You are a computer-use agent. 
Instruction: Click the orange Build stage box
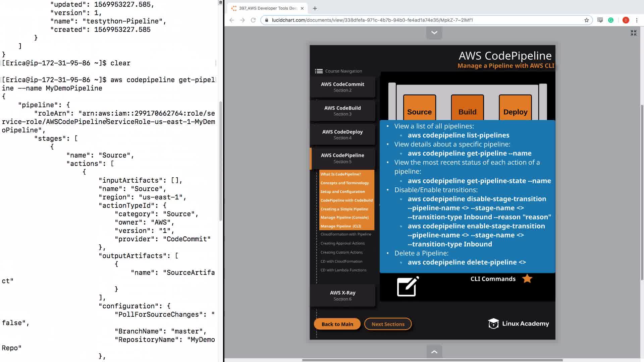[467, 108]
